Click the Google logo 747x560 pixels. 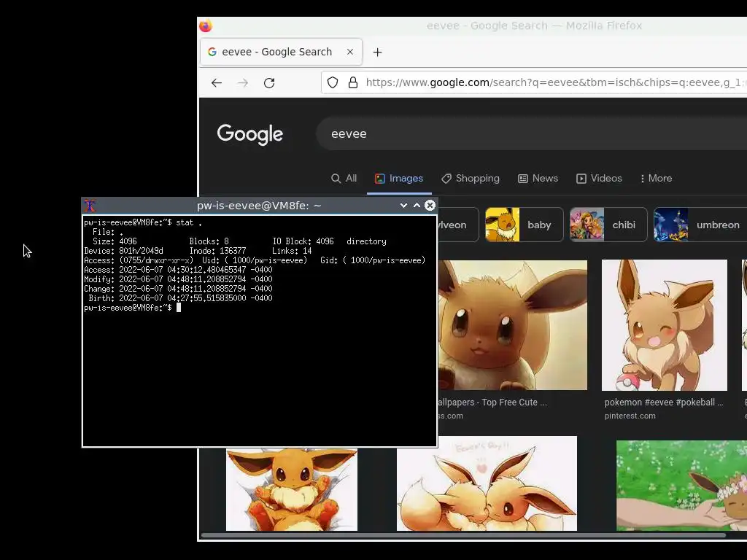249,134
